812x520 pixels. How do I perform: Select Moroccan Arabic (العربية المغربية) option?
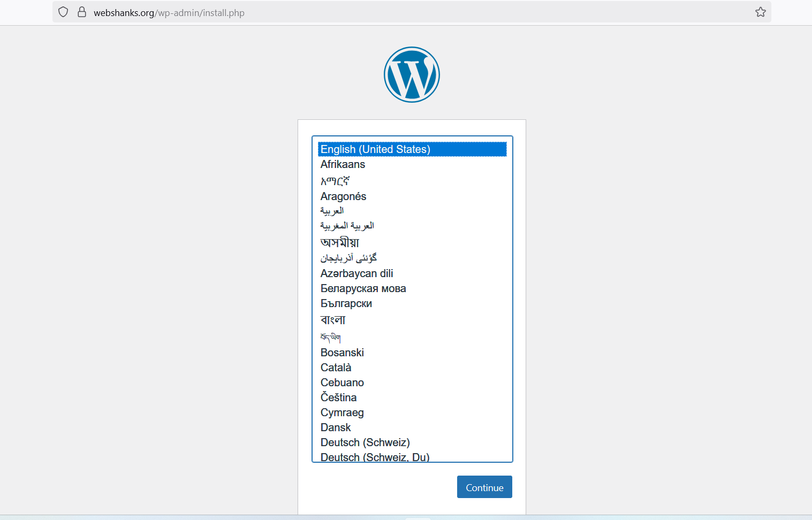pos(412,226)
